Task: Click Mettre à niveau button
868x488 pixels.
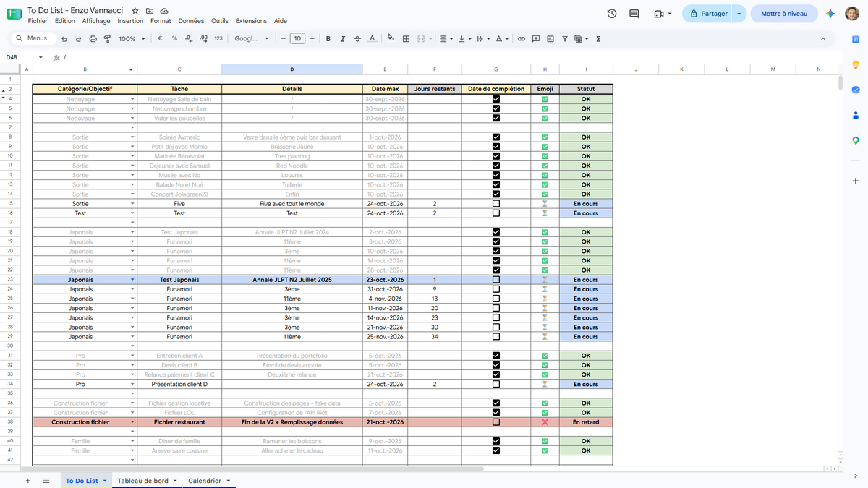Action: coord(785,14)
